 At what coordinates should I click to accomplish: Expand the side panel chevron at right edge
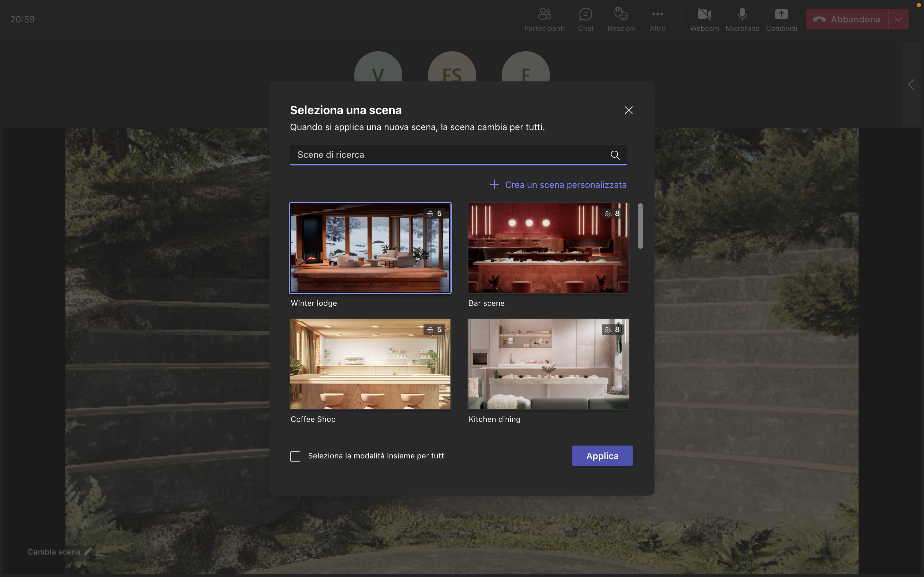click(x=911, y=85)
